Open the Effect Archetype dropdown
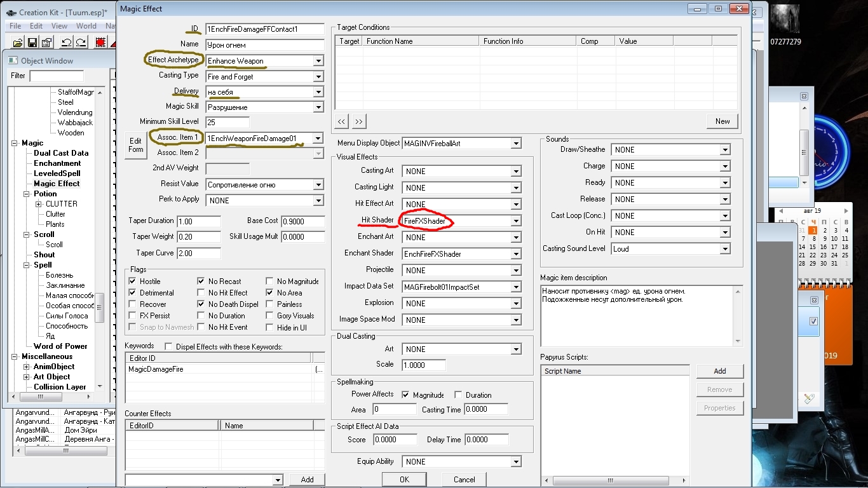Screen dimensions: 868x488 [318, 61]
